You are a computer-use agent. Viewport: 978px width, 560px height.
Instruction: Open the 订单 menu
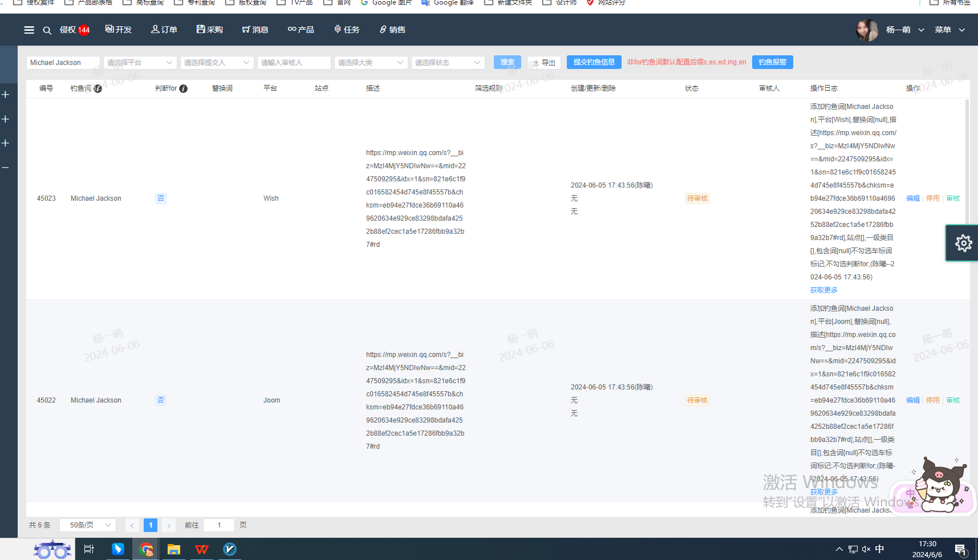point(164,30)
